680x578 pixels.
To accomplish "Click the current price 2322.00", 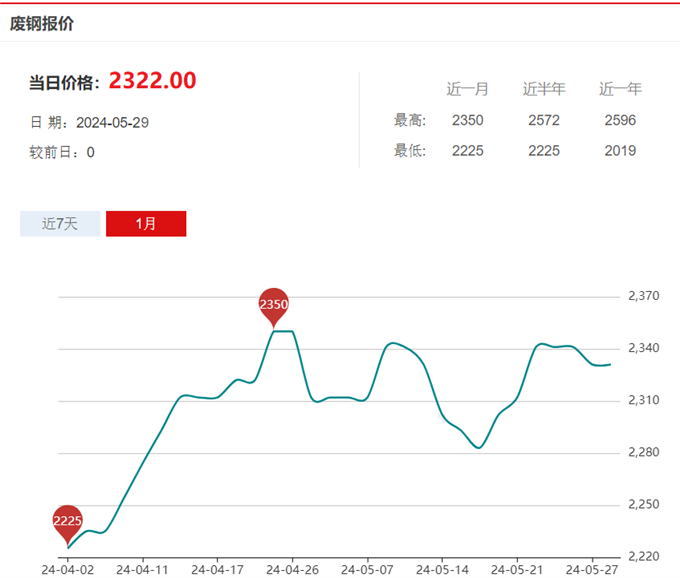I will 152,81.
